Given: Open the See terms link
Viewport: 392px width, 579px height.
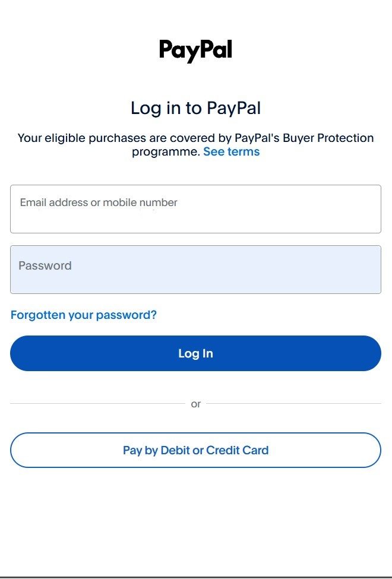Looking at the screenshot, I should (x=231, y=151).
